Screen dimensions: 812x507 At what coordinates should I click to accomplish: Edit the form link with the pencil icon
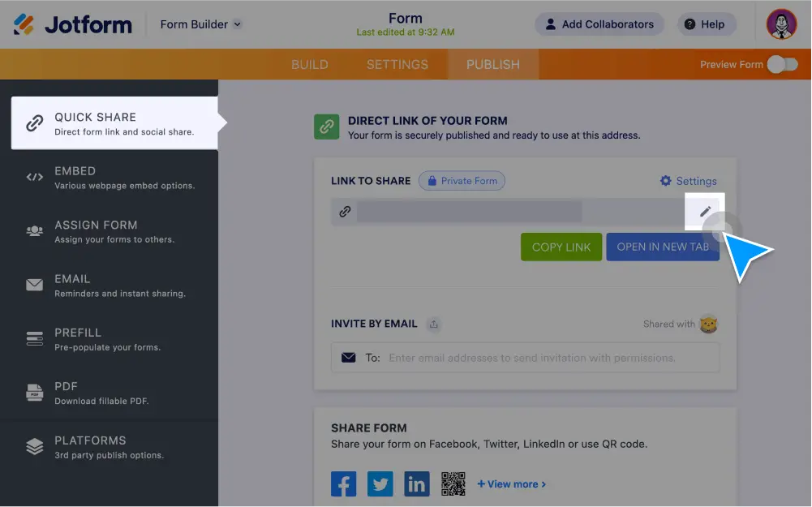(706, 211)
